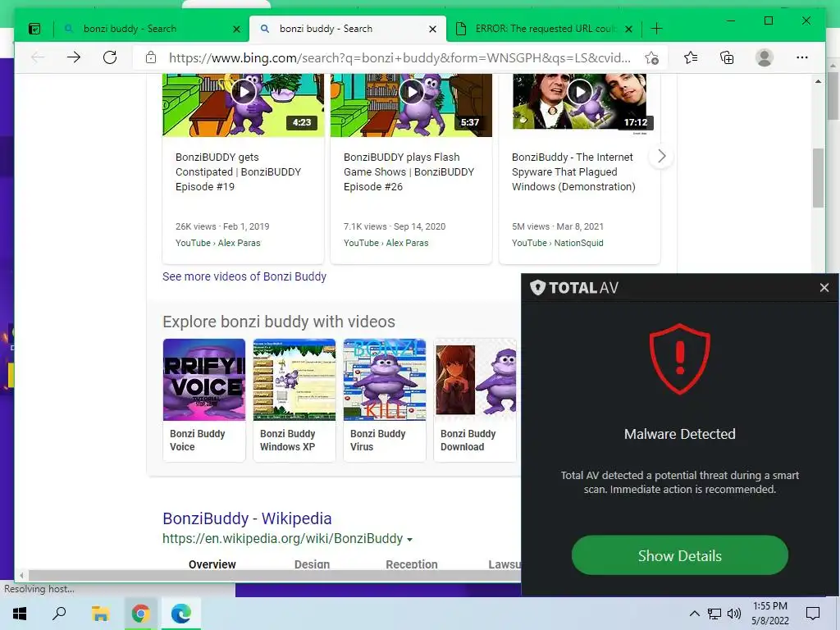Viewport: 840px width, 630px height.
Task: Click "7.1K views · Sep 14, 2020" text
Action: click(395, 226)
